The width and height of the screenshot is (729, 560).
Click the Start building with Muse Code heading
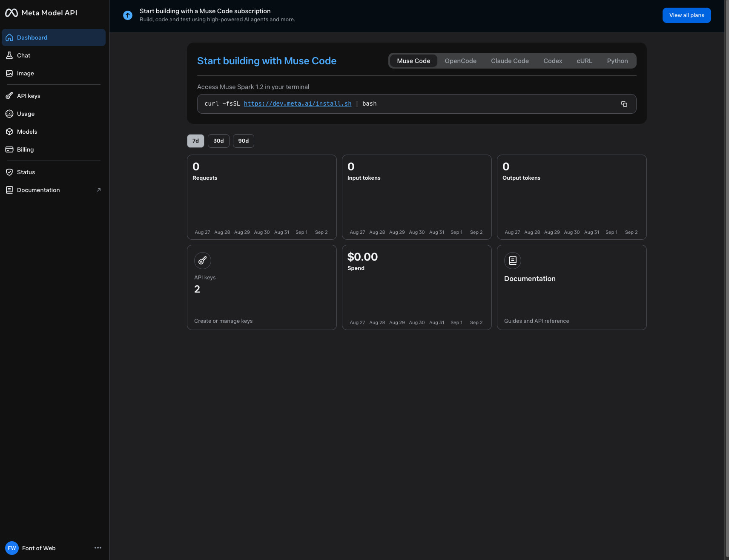click(x=267, y=61)
